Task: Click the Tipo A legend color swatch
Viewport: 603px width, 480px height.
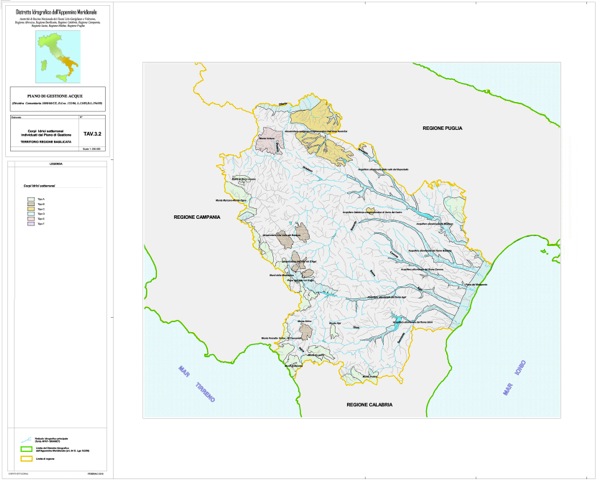Action: (x=30, y=200)
